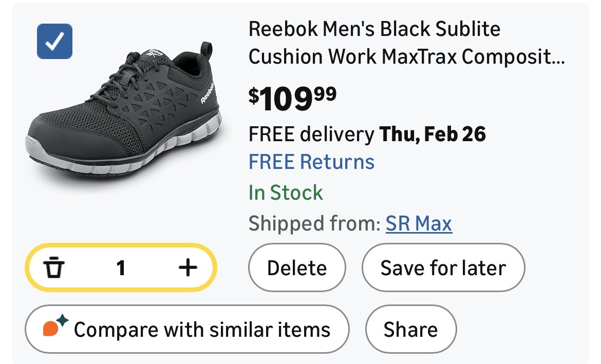The image size is (601, 364).
Task: Tap the Share button
Action: (410, 330)
